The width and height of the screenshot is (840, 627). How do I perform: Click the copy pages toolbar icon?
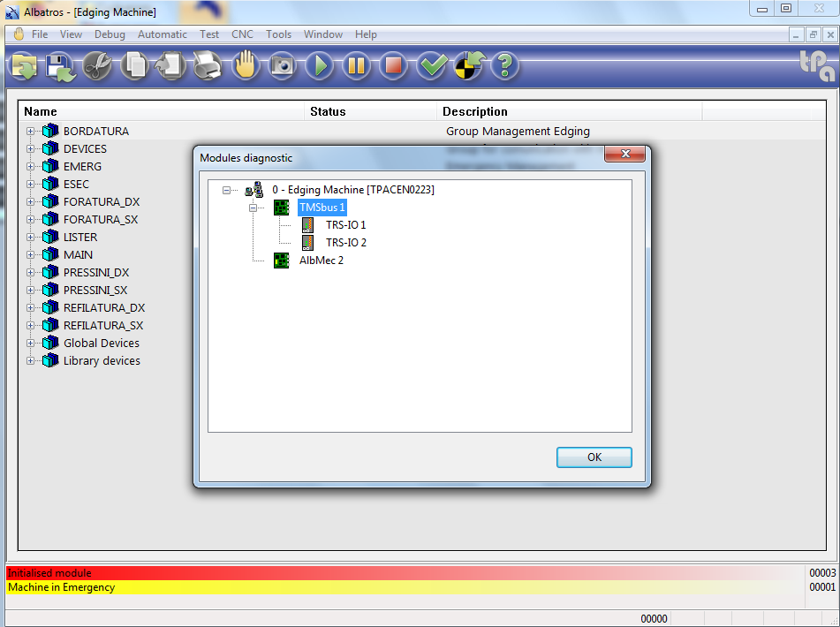pos(134,66)
